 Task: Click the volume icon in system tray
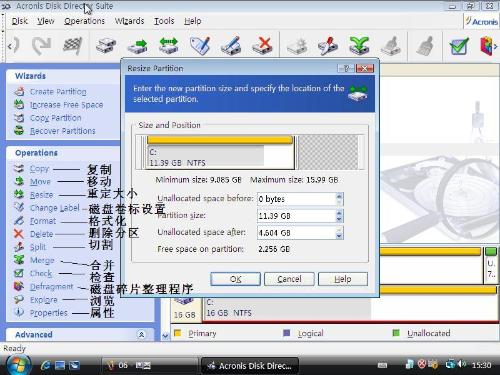pyautogui.click(x=462, y=365)
